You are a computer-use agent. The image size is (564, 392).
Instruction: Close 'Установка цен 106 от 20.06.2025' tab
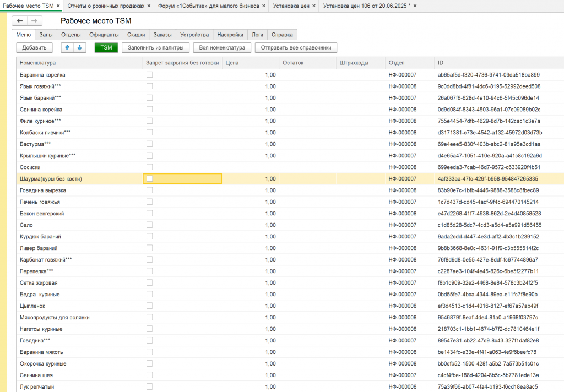pyautogui.click(x=415, y=6)
